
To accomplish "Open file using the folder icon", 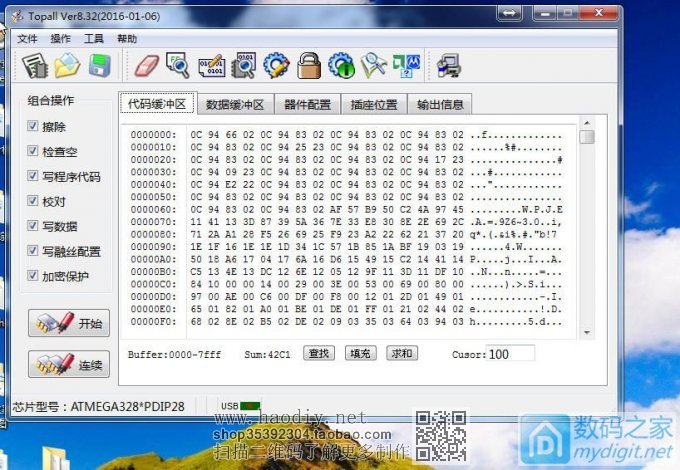I will (x=67, y=66).
